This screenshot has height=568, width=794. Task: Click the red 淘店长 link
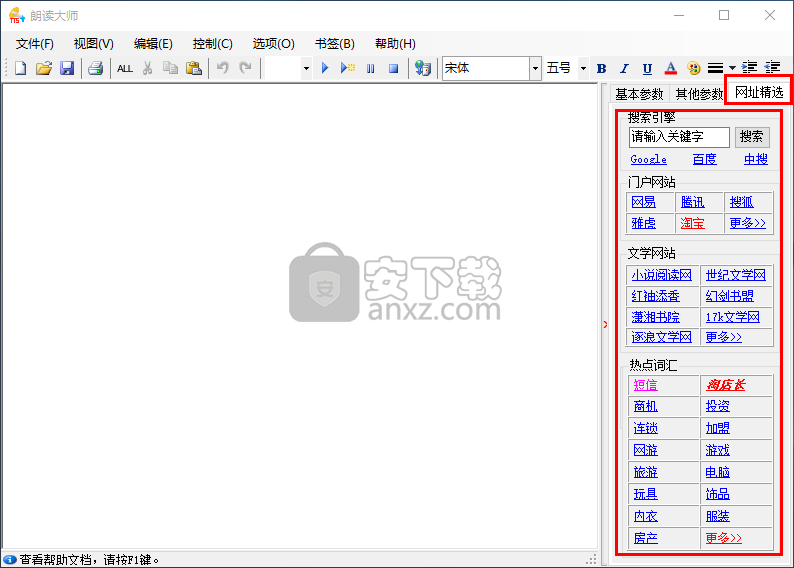point(726,386)
